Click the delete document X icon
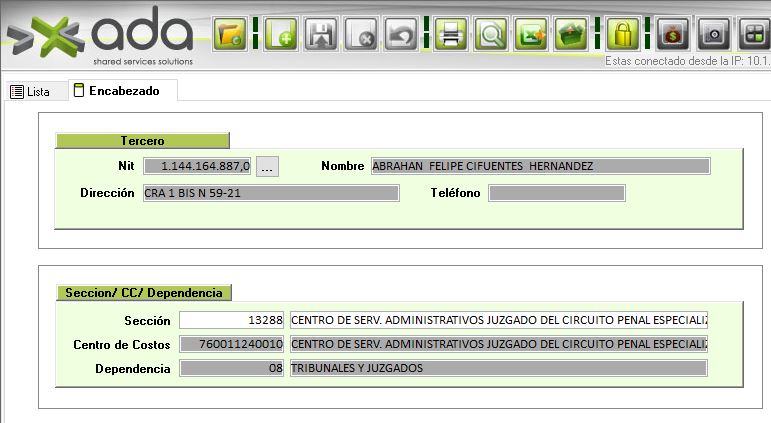The image size is (771, 423). (361, 34)
